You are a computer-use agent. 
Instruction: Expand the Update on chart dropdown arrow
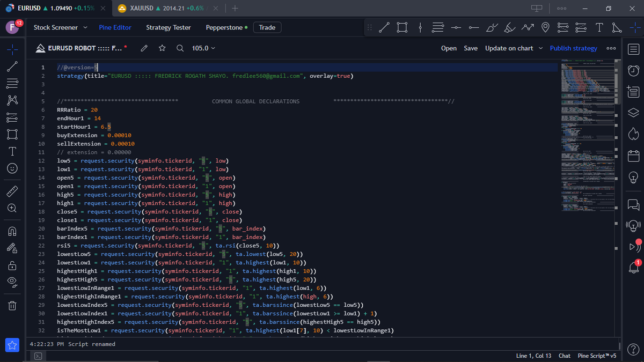coord(540,48)
